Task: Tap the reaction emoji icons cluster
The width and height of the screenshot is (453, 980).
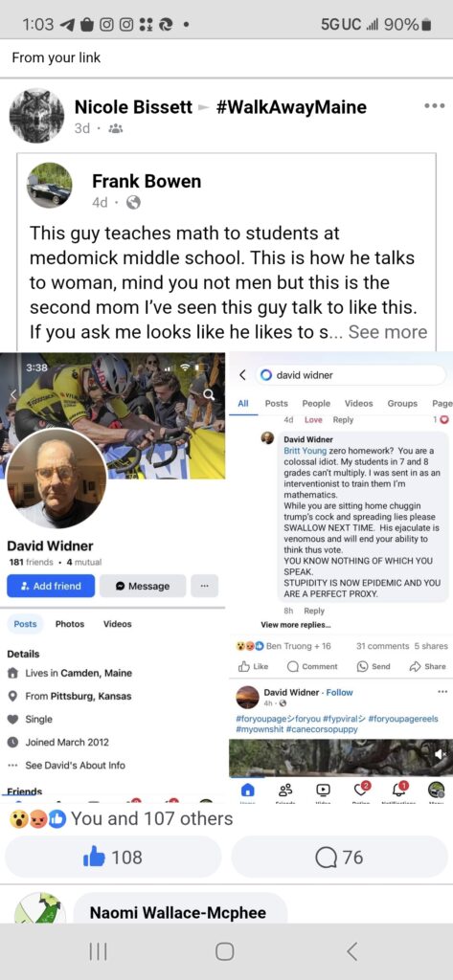Action: click(37, 818)
